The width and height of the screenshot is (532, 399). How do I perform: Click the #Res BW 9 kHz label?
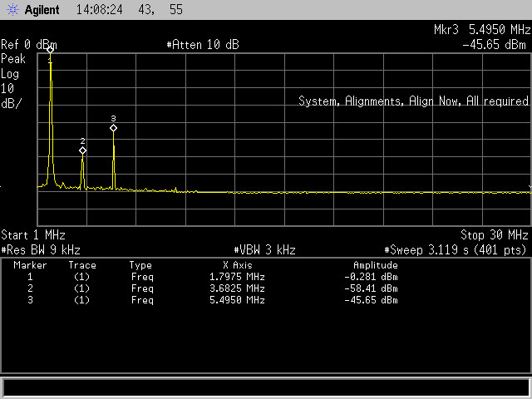(41, 250)
